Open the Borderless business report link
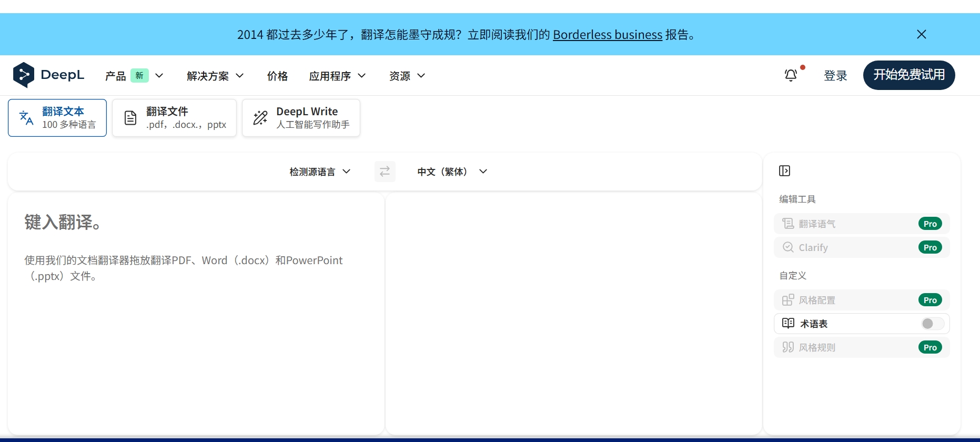This screenshot has height=442, width=980. [607, 35]
